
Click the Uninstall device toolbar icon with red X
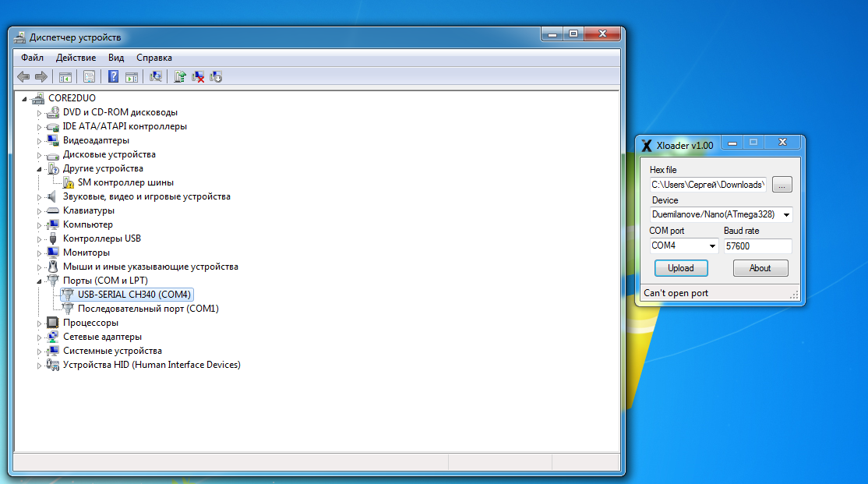pyautogui.click(x=198, y=77)
